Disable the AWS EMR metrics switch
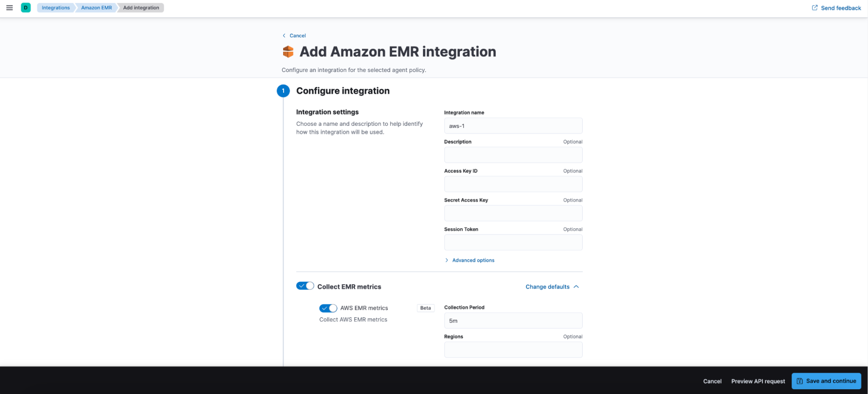The width and height of the screenshot is (868, 394). 328,308
